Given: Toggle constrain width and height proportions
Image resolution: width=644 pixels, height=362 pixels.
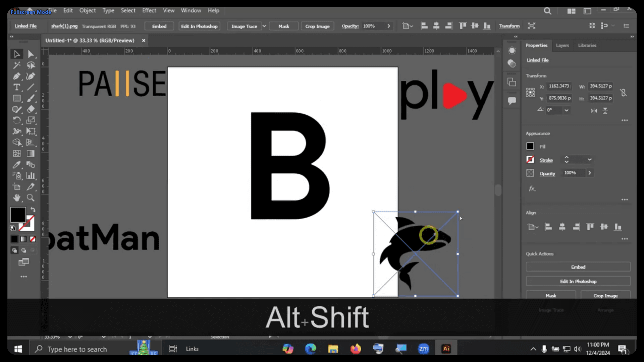Looking at the screenshot, I should pos(624,93).
